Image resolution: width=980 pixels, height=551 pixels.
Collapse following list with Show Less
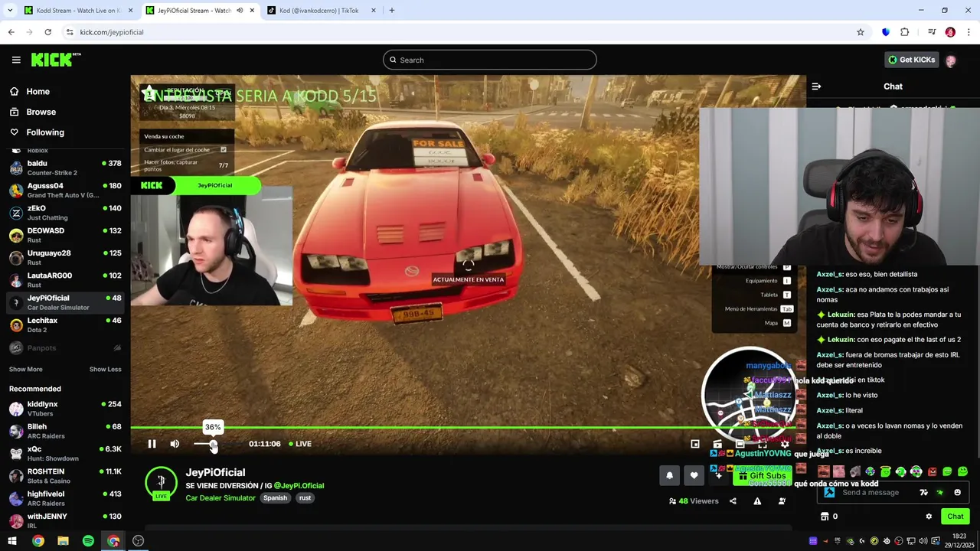(105, 370)
